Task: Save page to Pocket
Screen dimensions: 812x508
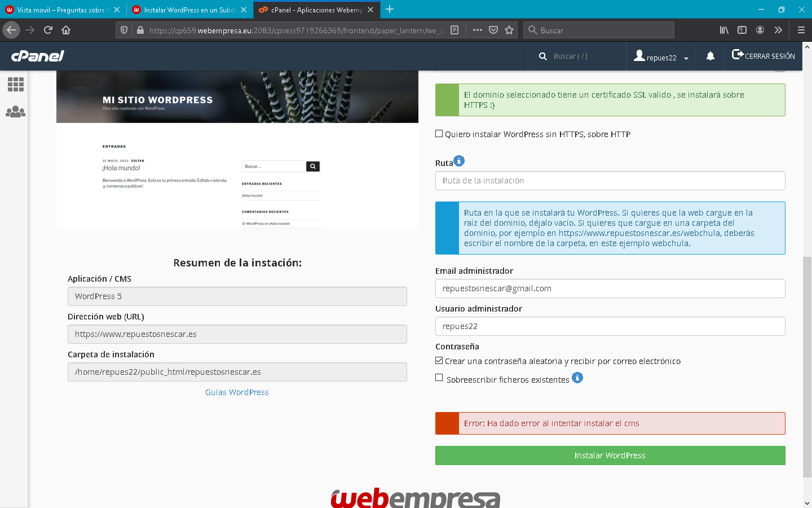Action: click(493, 30)
